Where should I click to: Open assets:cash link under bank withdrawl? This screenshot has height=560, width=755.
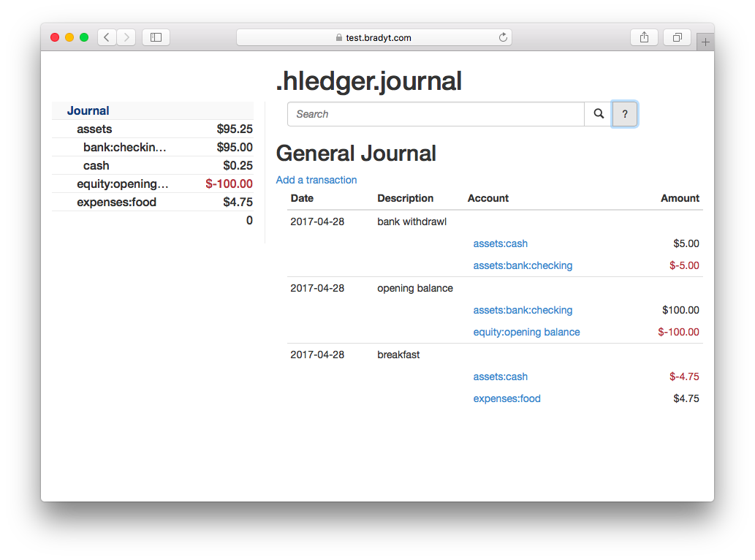pyautogui.click(x=500, y=243)
